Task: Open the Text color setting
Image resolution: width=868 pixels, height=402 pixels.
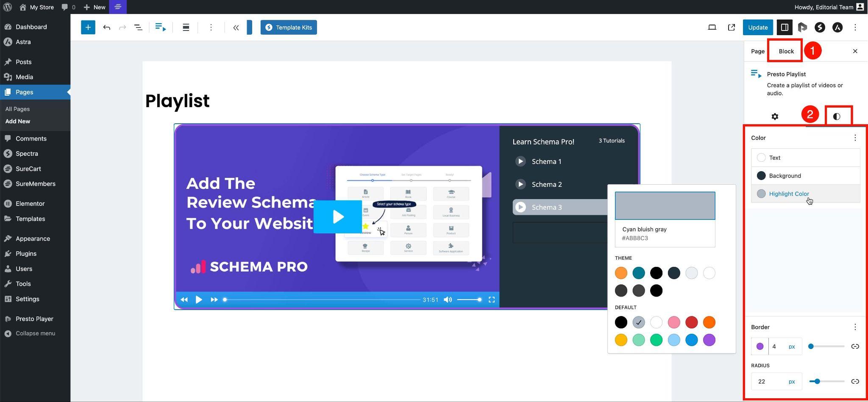Action: 805,158
